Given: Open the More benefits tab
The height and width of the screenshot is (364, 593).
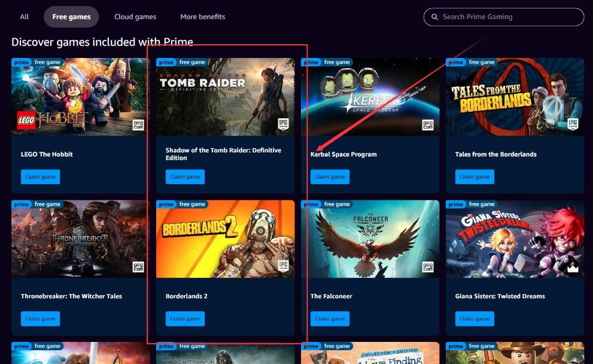Looking at the screenshot, I should pos(203,17).
